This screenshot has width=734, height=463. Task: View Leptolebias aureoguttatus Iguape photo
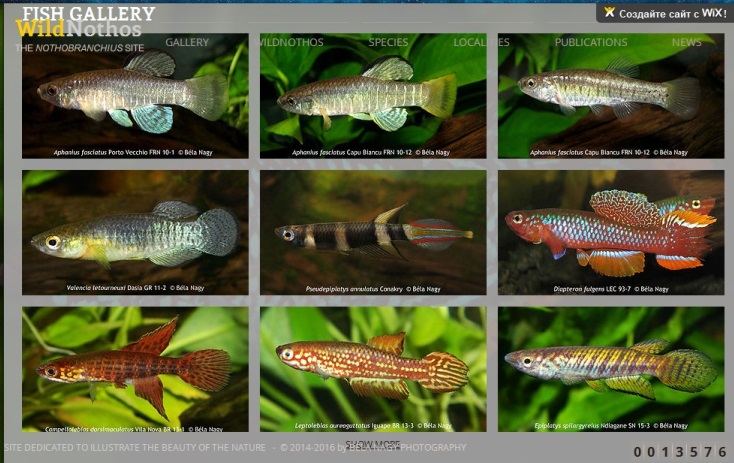click(x=373, y=369)
